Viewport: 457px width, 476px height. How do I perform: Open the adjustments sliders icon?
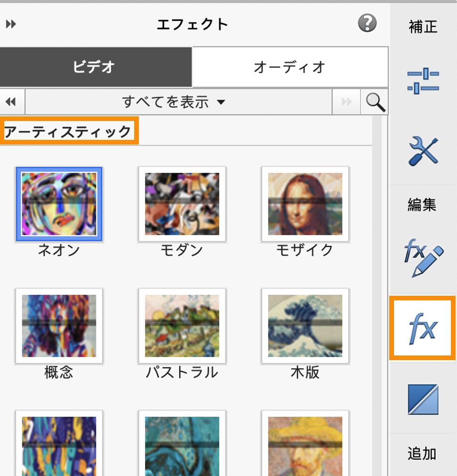point(423,81)
